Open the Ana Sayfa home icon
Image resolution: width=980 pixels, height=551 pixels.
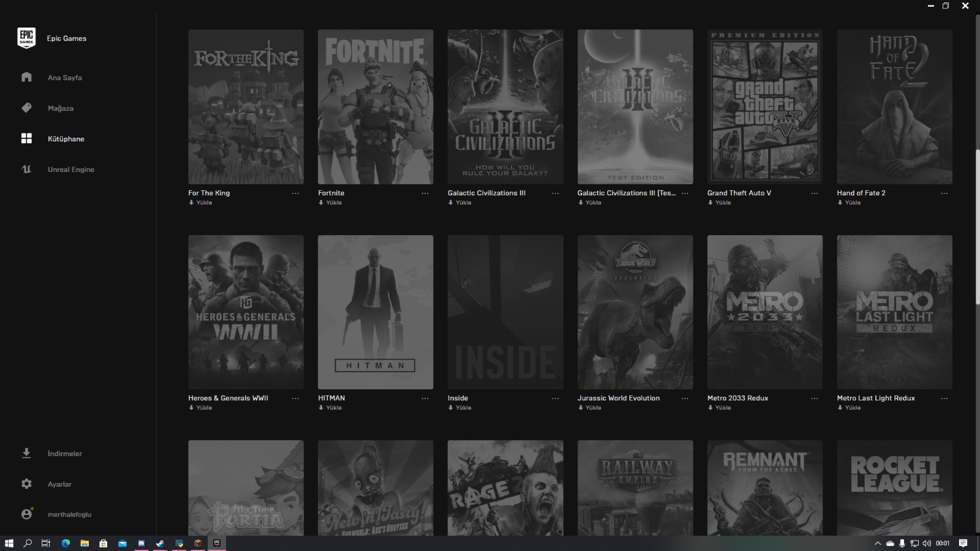26,77
